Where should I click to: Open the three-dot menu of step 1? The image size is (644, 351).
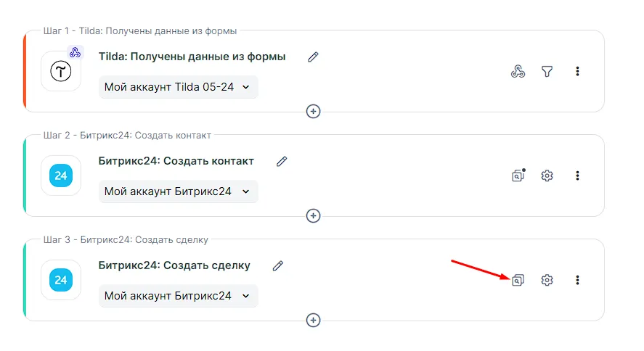click(577, 71)
